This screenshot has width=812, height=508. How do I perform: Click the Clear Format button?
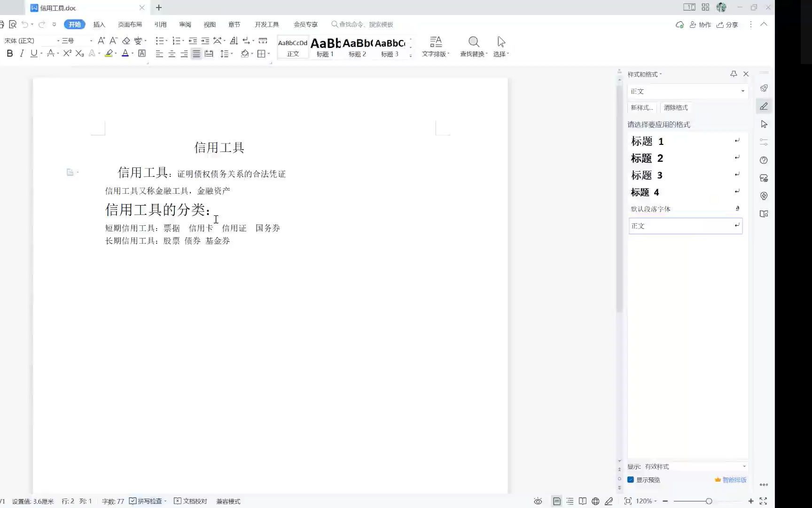(676, 108)
